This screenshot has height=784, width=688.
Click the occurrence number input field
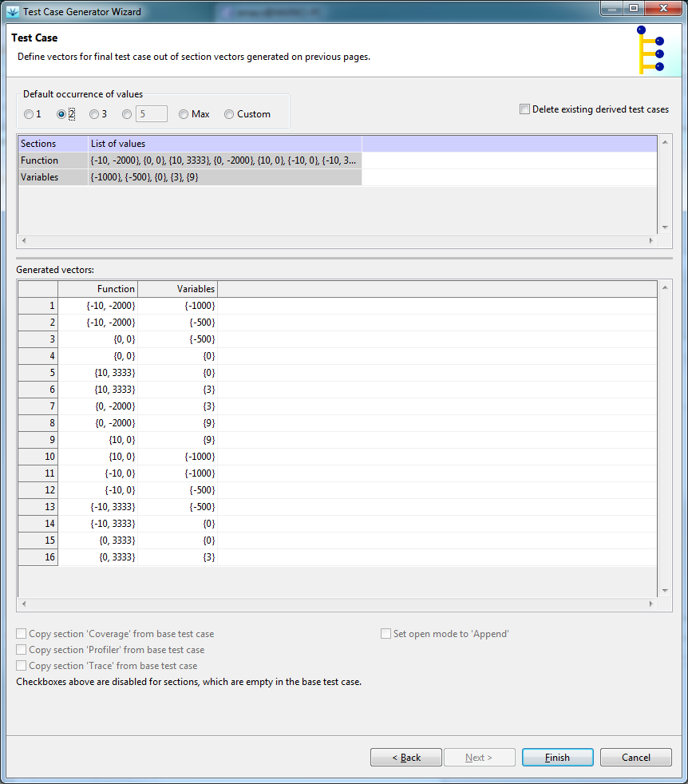pyautogui.click(x=152, y=114)
